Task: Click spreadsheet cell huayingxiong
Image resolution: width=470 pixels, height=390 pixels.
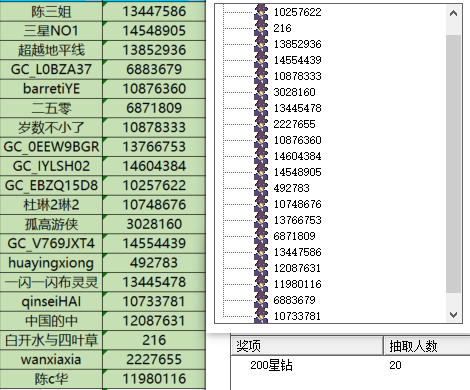Action: 51,263
